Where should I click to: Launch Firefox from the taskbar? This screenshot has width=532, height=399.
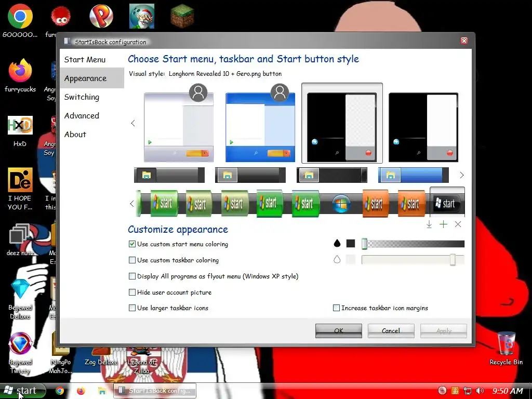[x=81, y=391]
